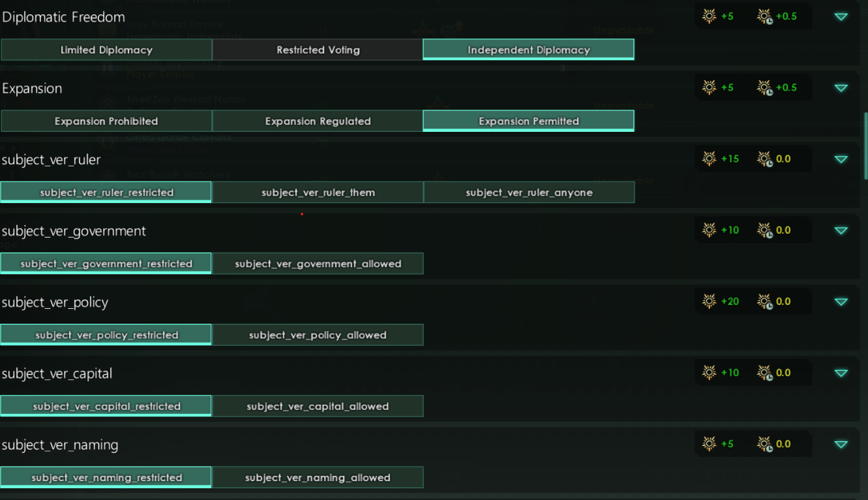Click the subject_ver_naming heading
868x500 pixels.
pos(60,445)
